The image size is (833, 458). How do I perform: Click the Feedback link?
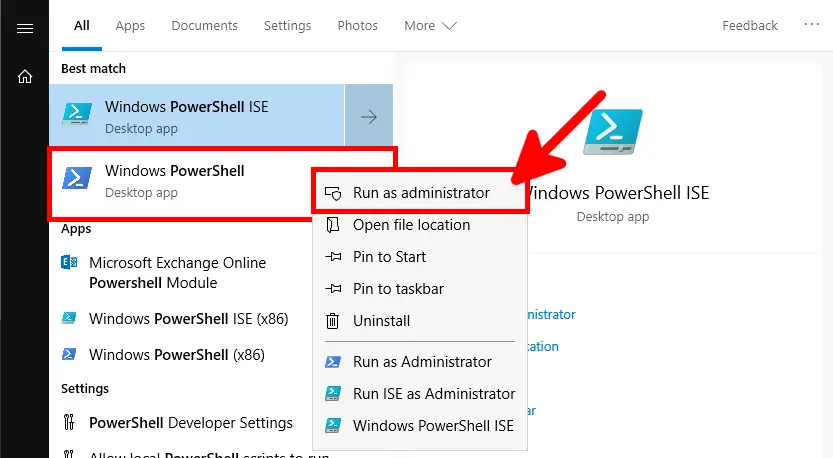pos(750,26)
